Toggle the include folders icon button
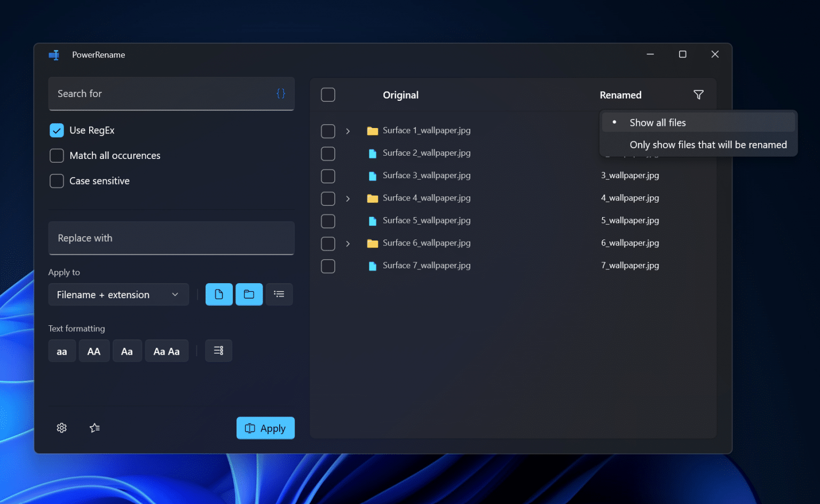This screenshot has width=820, height=504. point(249,294)
